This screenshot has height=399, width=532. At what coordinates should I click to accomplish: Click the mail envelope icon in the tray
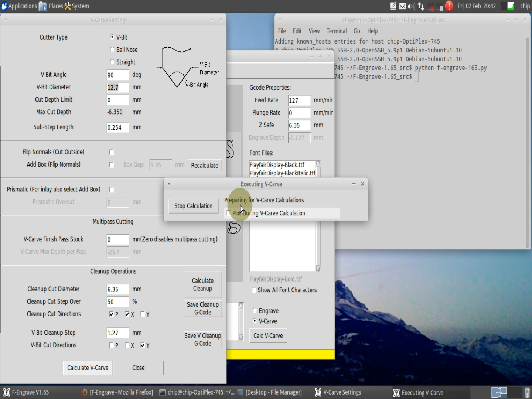click(402, 6)
